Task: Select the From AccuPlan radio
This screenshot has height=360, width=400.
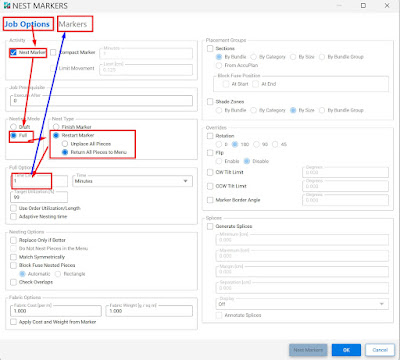Action: 219,65
